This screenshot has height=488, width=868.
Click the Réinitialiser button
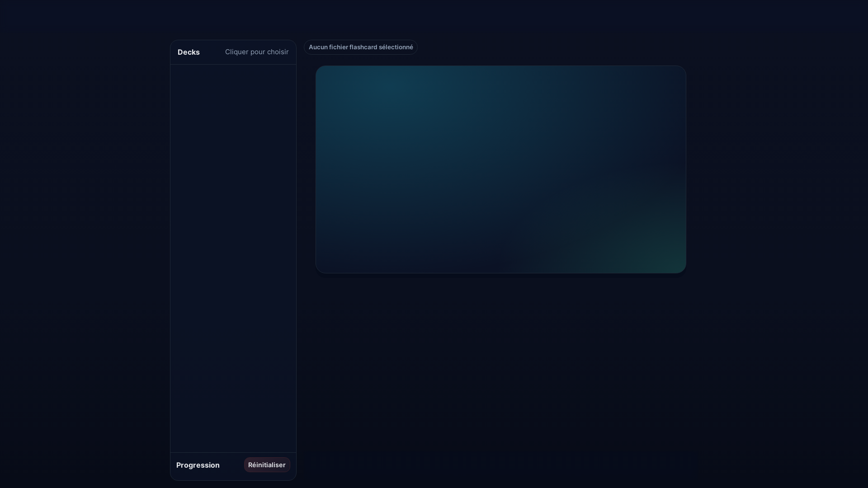pyautogui.click(x=267, y=465)
